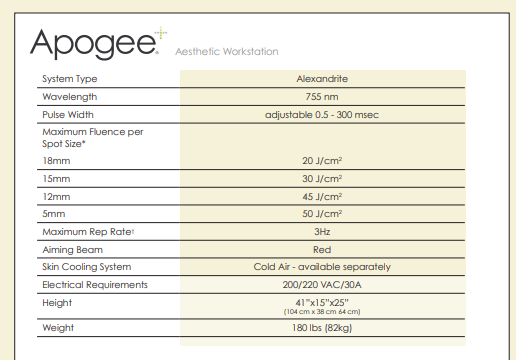Select the 'Wavelength' row label

(x=70, y=97)
